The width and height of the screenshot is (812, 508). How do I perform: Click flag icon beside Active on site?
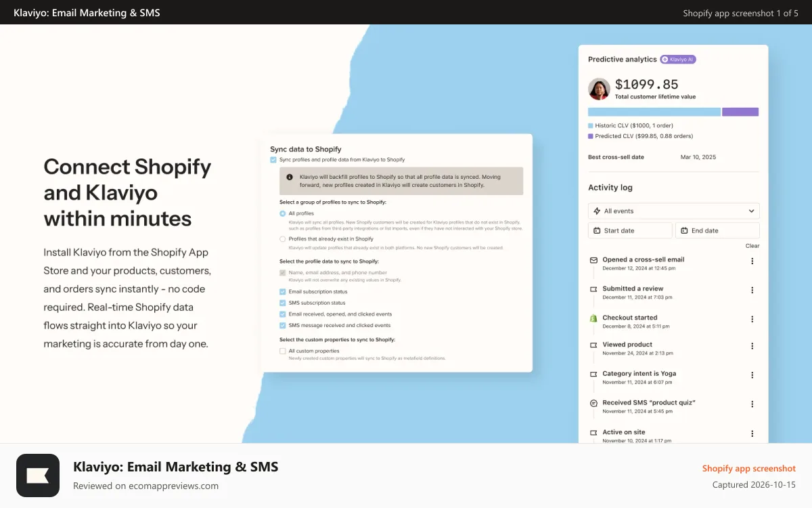(x=593, y=432)
